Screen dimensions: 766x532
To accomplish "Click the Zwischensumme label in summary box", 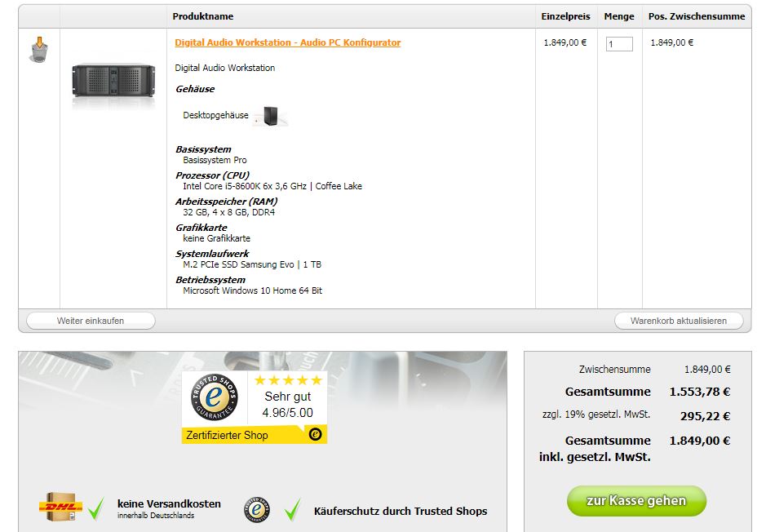I will point(614,370).
